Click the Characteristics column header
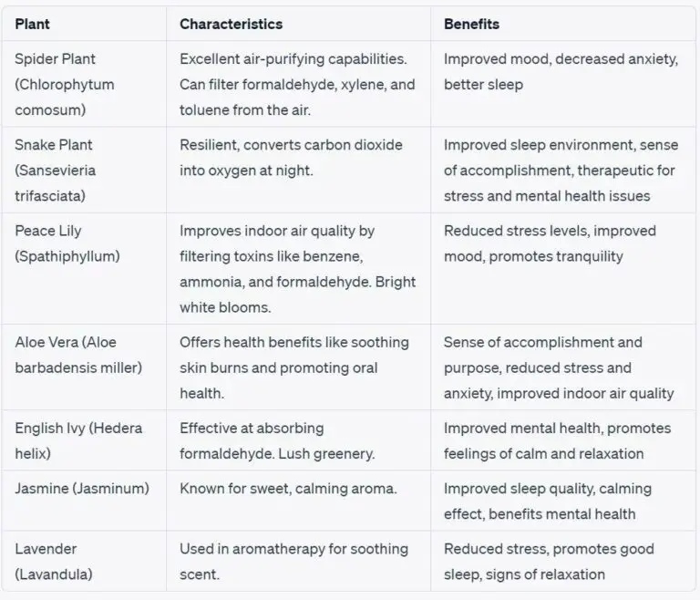The height and width of the screenshot is (600, 700). (x=231, y=24)
